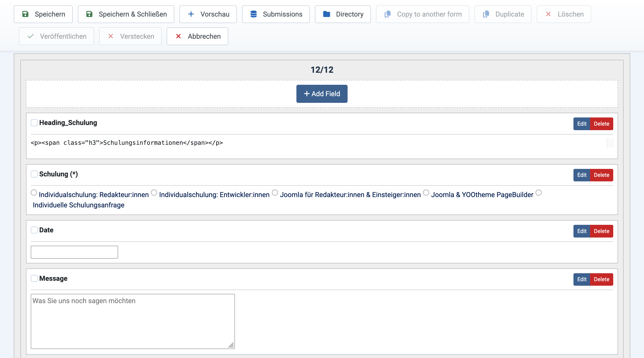
Task: Click the Heading_Schulung field title
Action: [x=68, y=123]
